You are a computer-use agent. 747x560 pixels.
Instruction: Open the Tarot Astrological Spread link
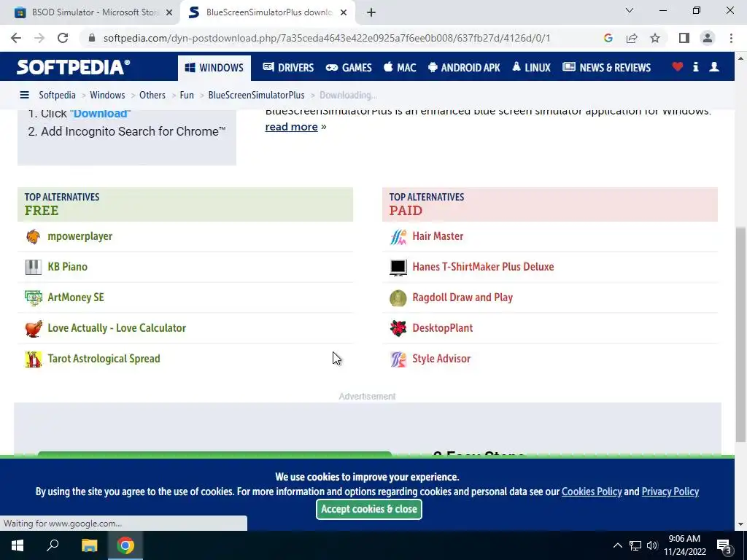pos(104,359)
